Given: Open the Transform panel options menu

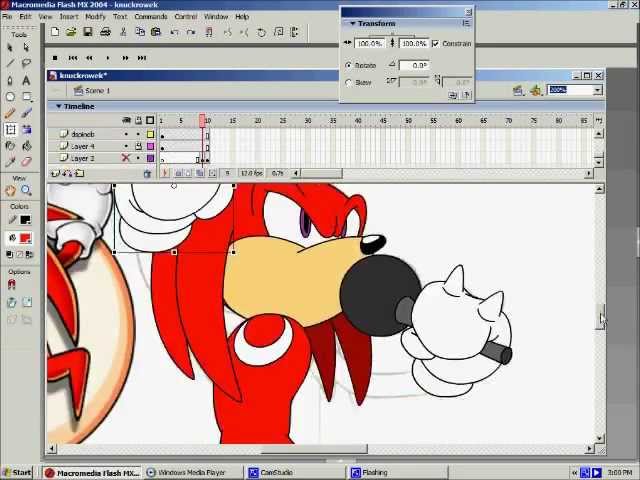Looking at the screenshot, I should pyautogui.click(x=466, y=23).
